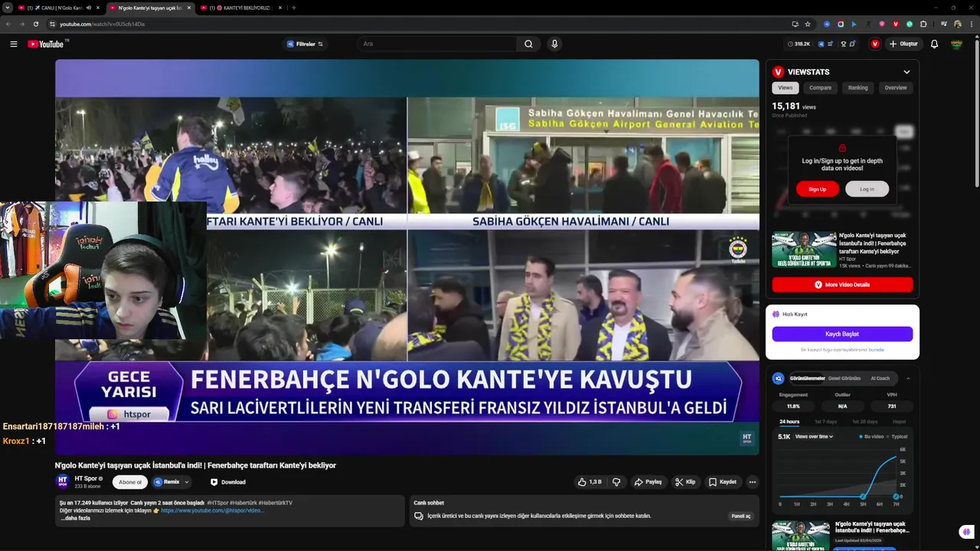The image size is (980, 551).
Task: Save the video with Kaydet
Action: tap(723, 482)
